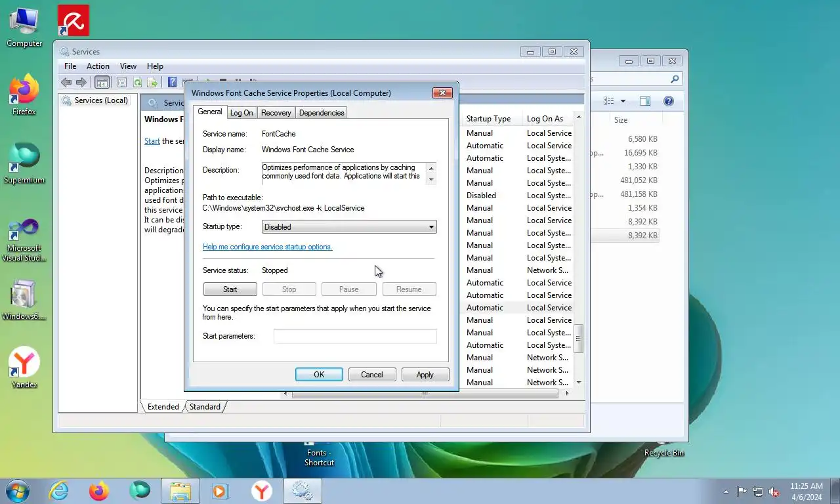The image size is (840, 504).
Task: Click the network tray icon
Action: 758,492
